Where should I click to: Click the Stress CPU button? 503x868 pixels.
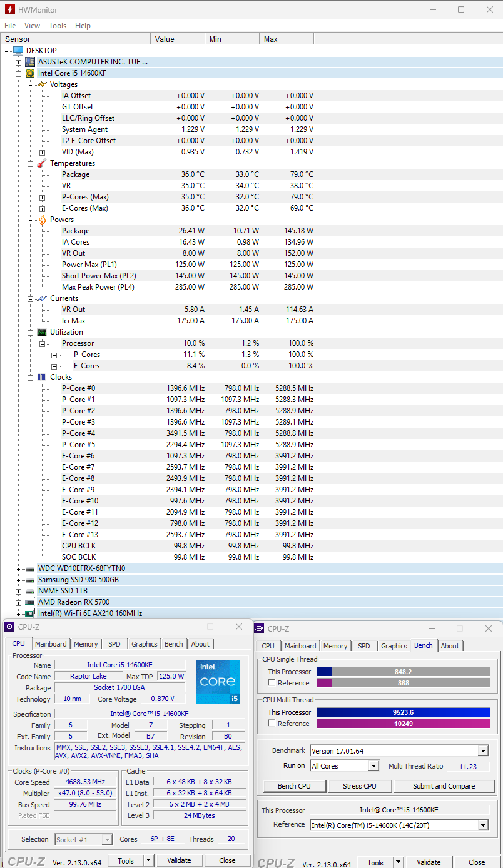(360, 786)
